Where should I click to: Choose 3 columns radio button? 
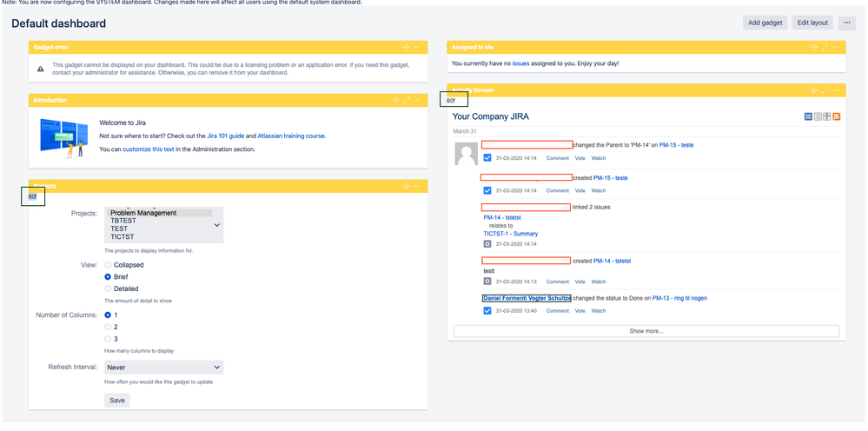[108, 339]
